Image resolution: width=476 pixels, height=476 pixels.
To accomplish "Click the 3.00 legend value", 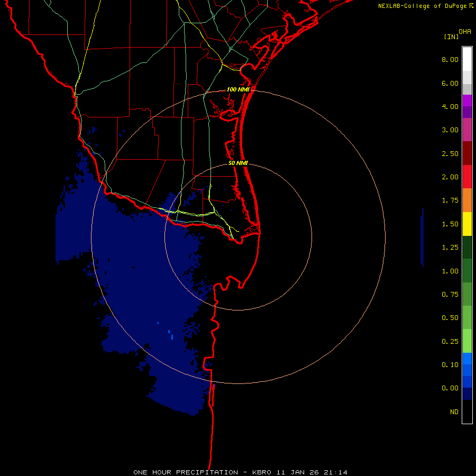I will tap(450, 130).
